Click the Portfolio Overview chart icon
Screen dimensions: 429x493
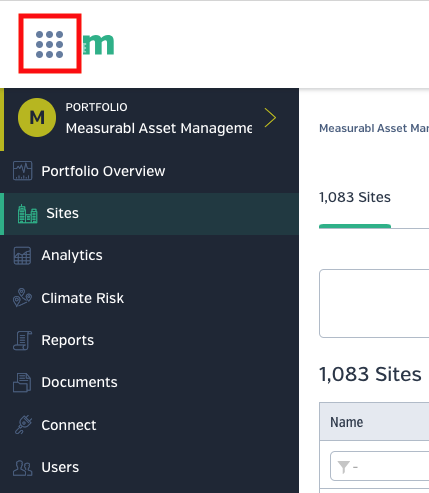pos(22,171)
